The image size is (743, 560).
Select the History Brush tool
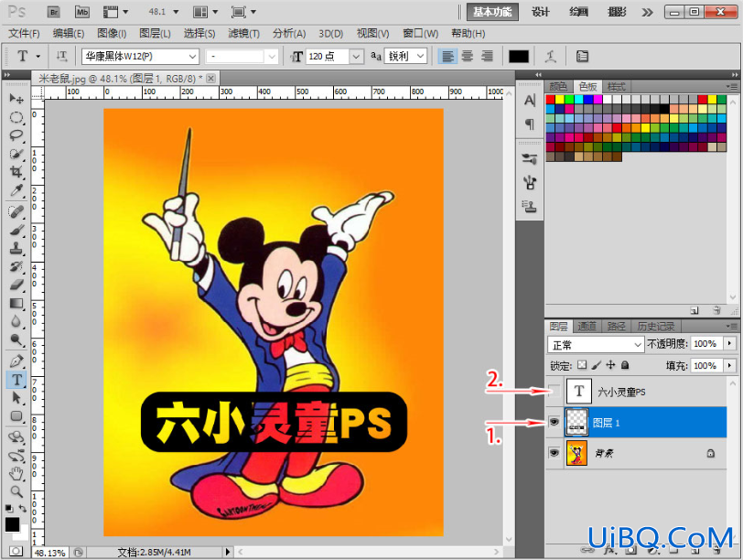[x=16, y=267]
